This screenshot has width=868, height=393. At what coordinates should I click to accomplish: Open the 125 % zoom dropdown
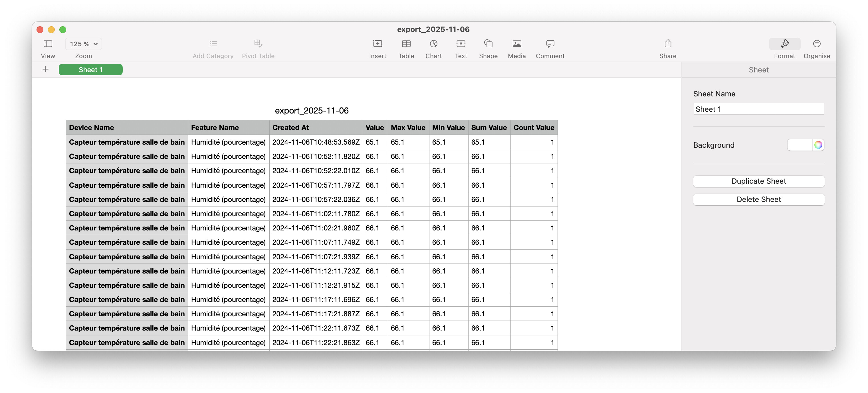click(x=84, y=44)
